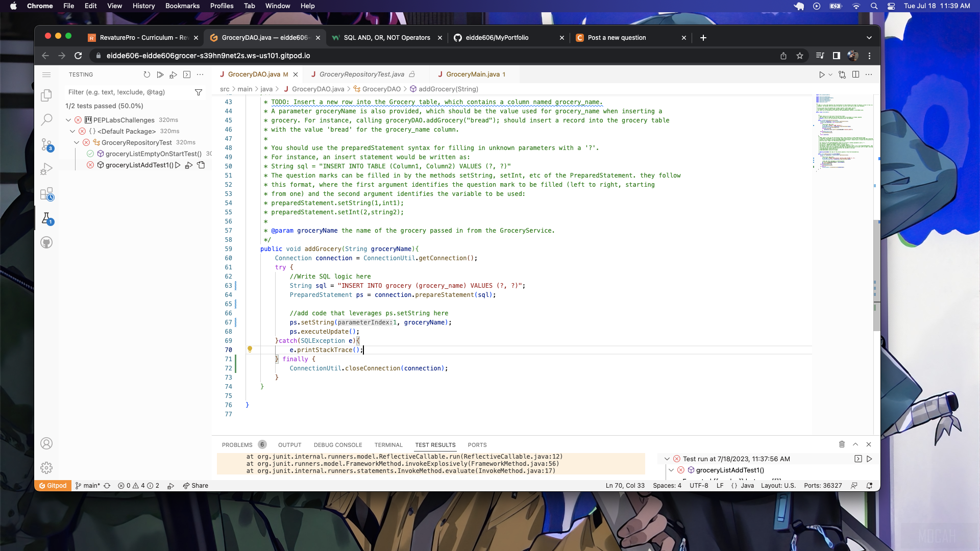The image size is (980, 551).
Task: Click the Share button in the status bar
Action: (195, 486)
